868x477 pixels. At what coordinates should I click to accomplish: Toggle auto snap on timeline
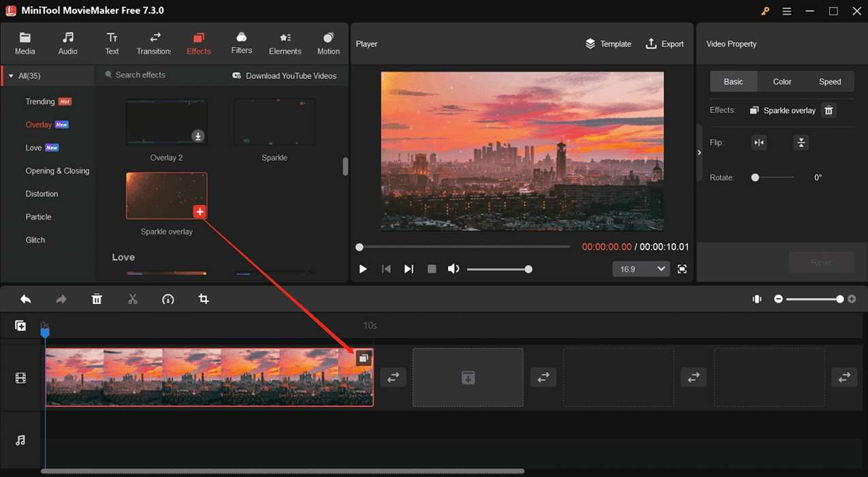[757, 299]
